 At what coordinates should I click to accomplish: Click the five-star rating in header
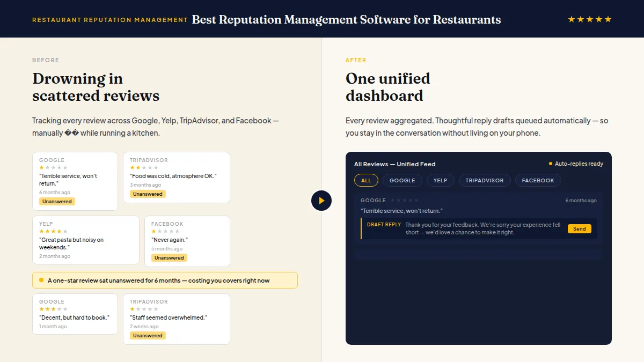tap(590, 19)
